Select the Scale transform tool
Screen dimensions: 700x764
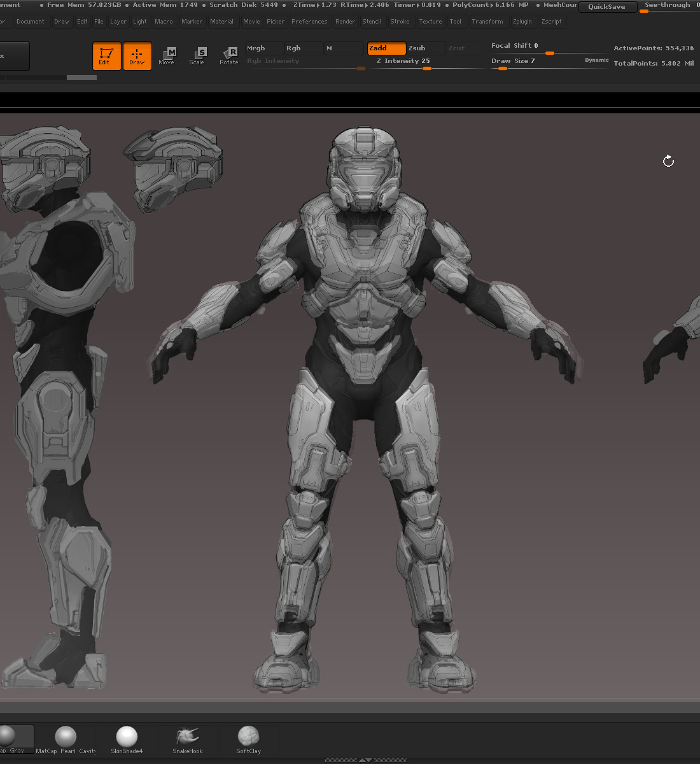[197, 56]
